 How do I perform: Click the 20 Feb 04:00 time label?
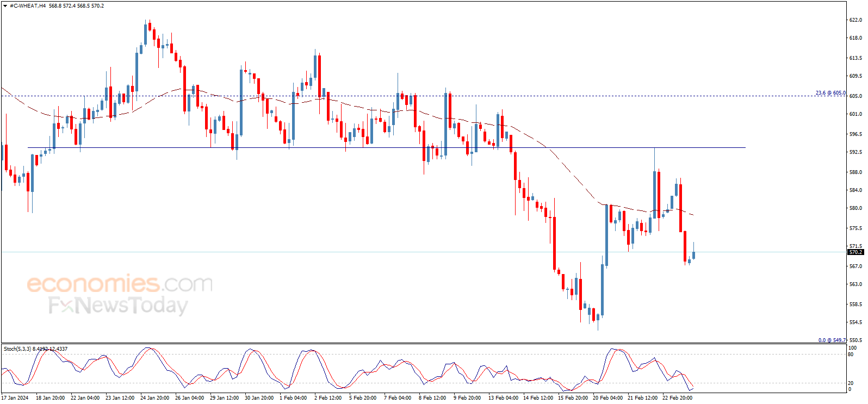pos(607,398)
